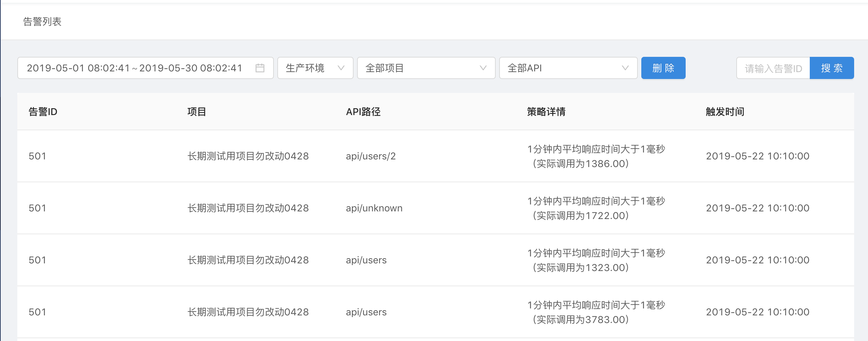Open the 全部API filter dropdown
Screen dimensions: 868x341
click(568, 68)
